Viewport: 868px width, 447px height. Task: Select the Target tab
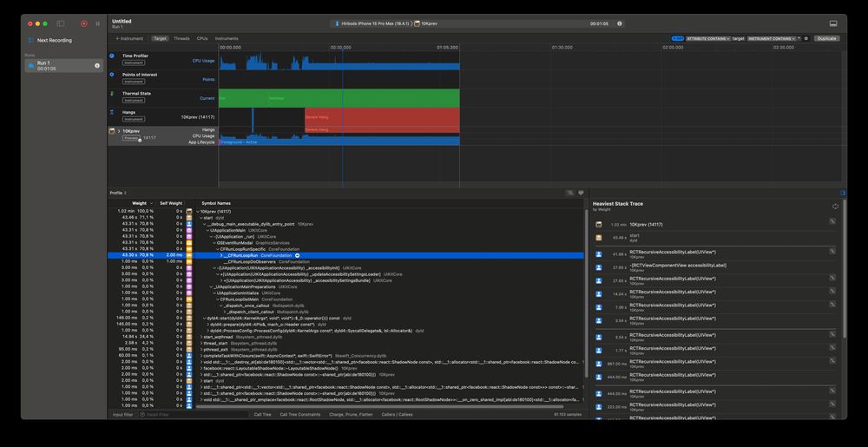[160, 39]
